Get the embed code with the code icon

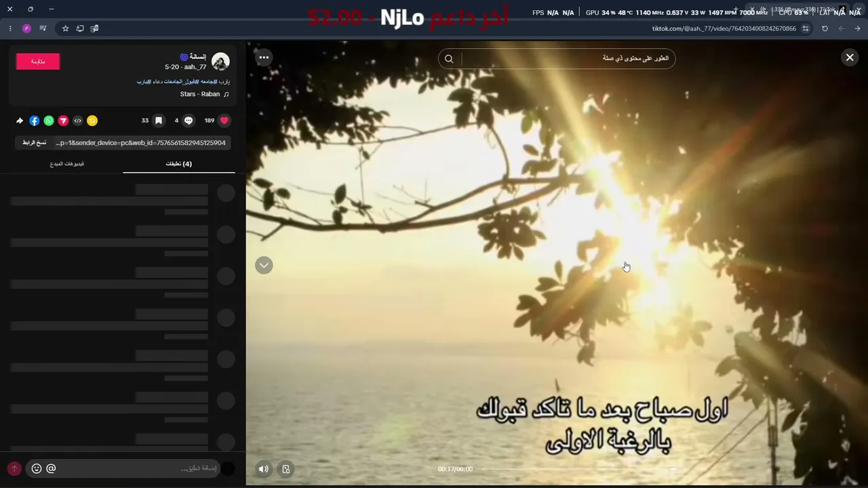coord(77,121)
